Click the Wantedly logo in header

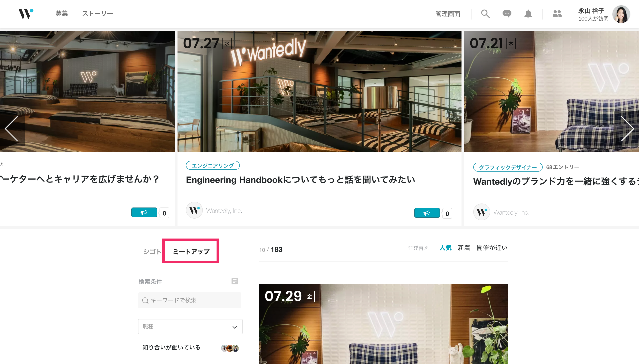pos(26,14)
